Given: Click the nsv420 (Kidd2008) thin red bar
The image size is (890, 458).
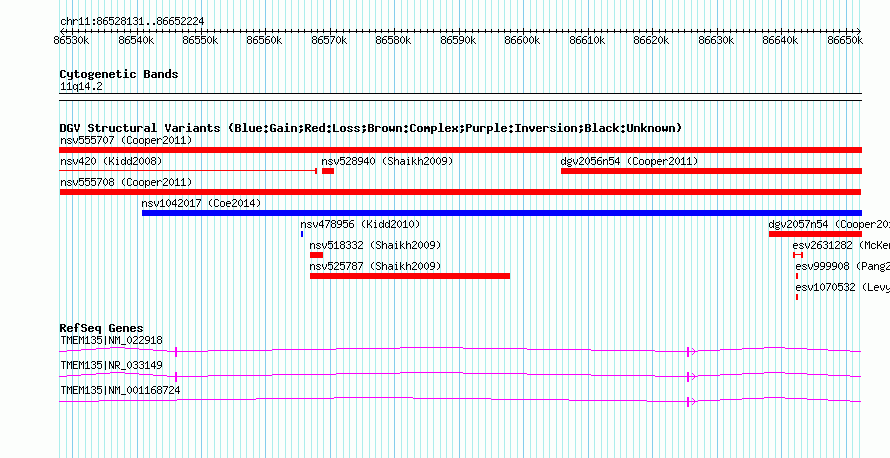Looking at the screenshot, I should pyautogui.click(x=188, y=170).
